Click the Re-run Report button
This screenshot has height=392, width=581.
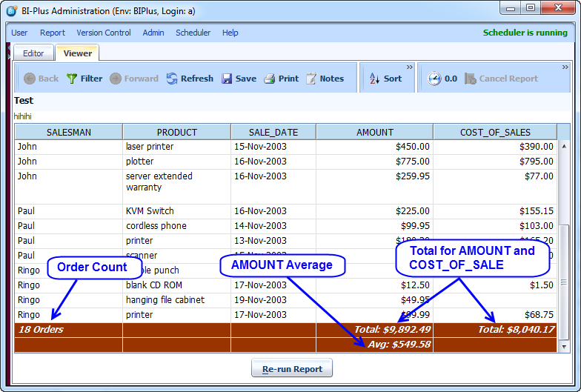[292, 368]
